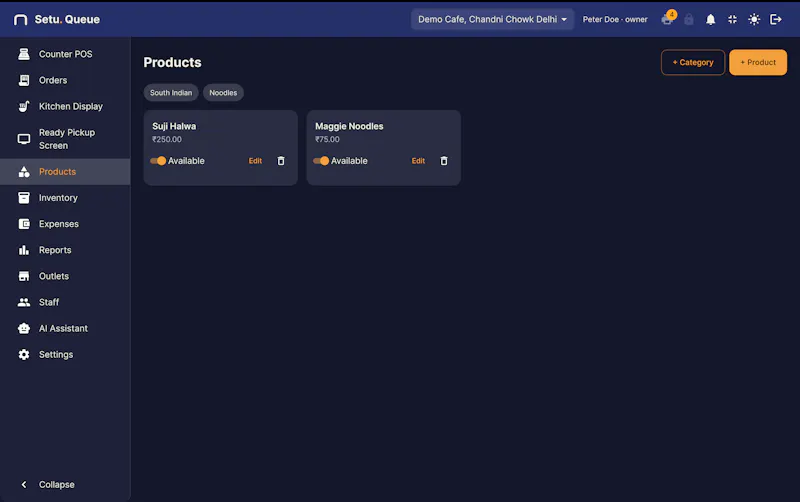
Task: Click the Staff people icon
Action: pos(24,302)
